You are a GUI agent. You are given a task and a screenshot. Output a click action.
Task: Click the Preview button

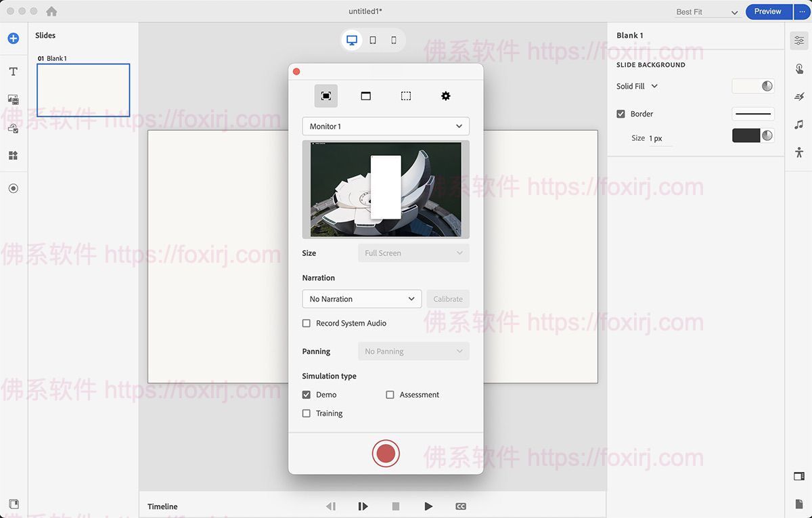(x=767, y=11)
